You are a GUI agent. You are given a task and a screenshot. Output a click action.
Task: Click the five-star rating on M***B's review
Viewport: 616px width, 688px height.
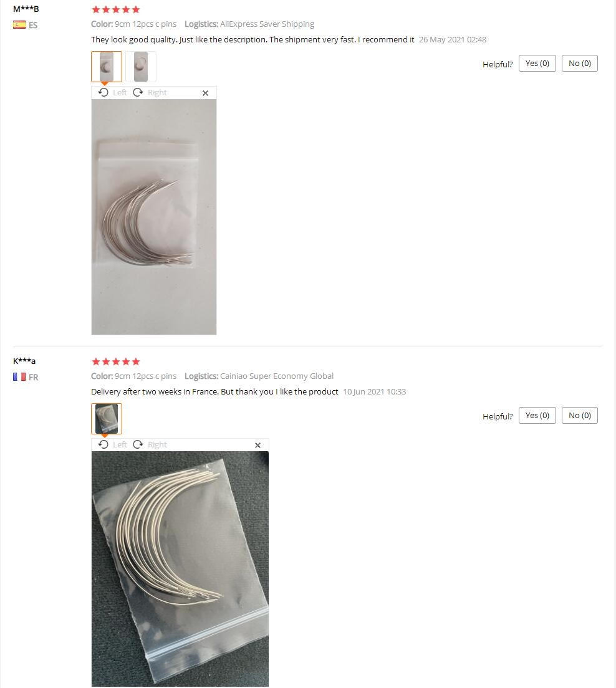click(116, 9)
